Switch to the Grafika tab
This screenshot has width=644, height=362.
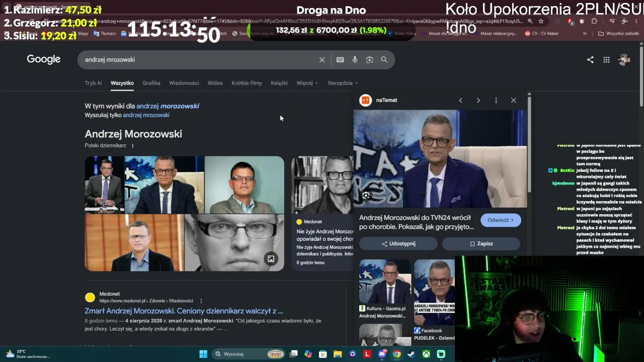tap(151, 83)
